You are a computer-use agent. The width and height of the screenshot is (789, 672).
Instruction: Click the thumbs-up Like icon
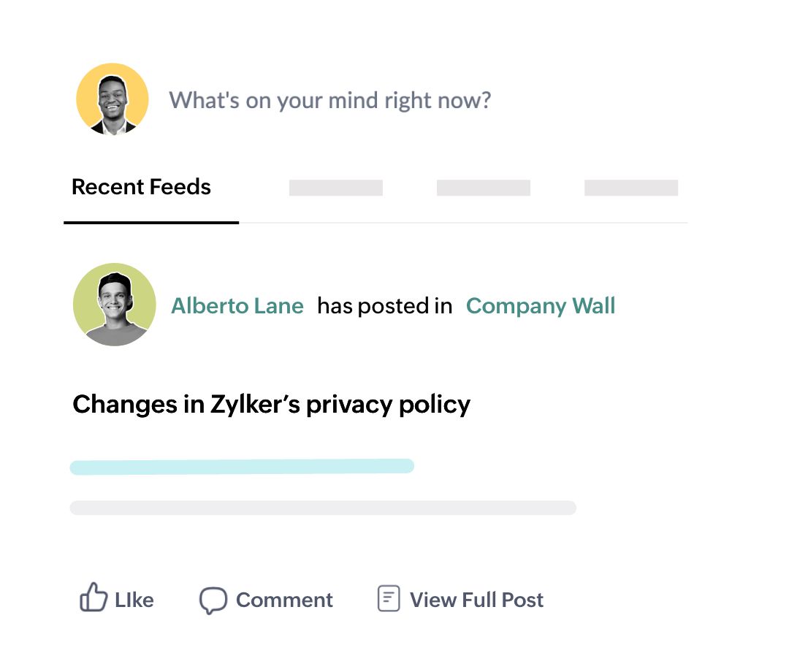[94, 597]
